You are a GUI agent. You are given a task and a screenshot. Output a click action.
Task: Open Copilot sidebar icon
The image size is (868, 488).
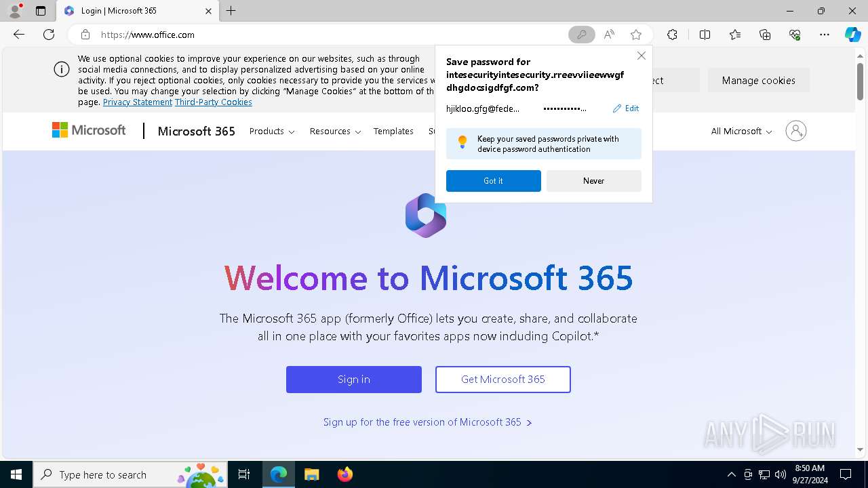point(852,35)
